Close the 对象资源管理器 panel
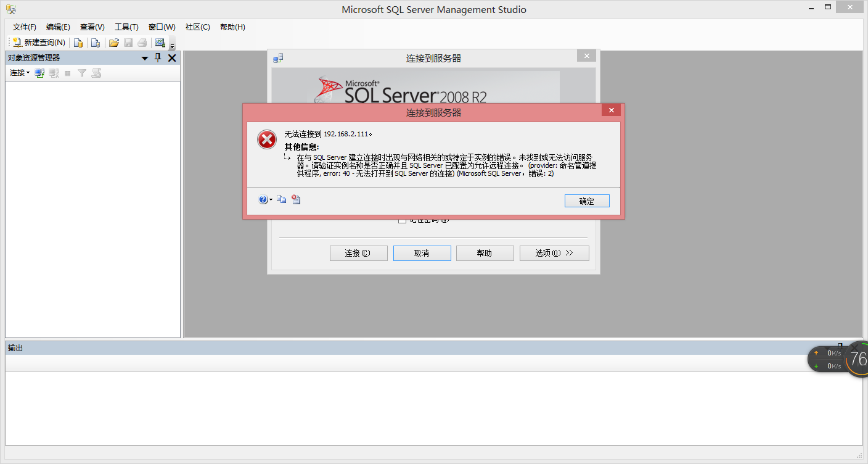 click(x=172, y=58)
